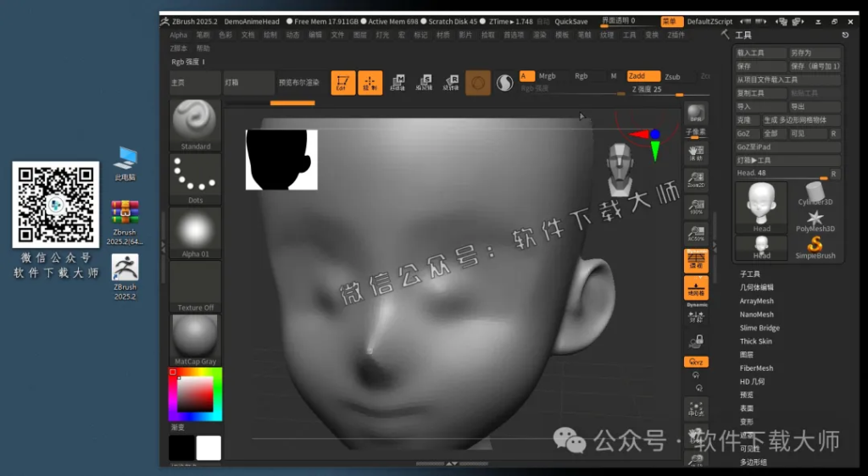Expand the ArrayMesh section

[756, 302]
